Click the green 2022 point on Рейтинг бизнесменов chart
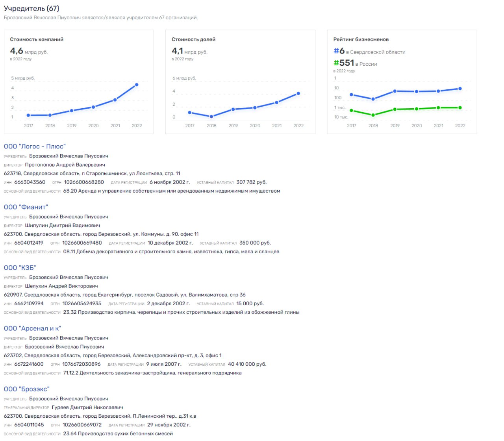 (x=460, y=107)
